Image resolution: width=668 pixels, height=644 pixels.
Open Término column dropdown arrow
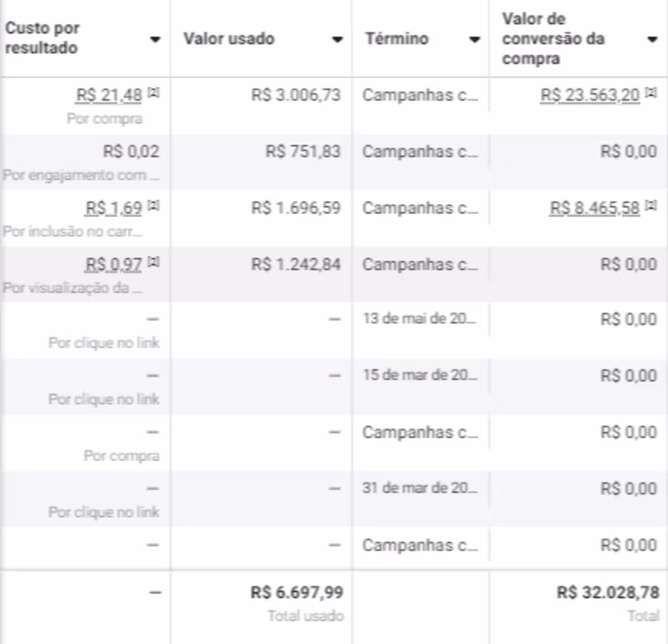click(x=474, y=39)
